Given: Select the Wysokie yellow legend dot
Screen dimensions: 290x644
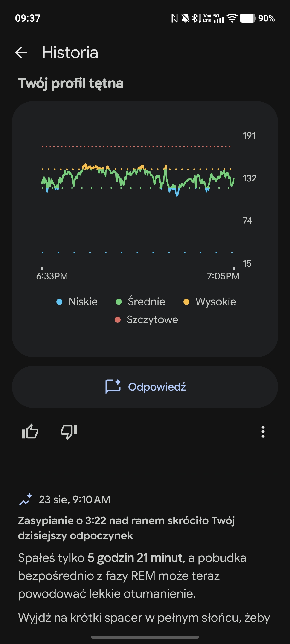Looking at the screenshot, I should pos(186,302).
